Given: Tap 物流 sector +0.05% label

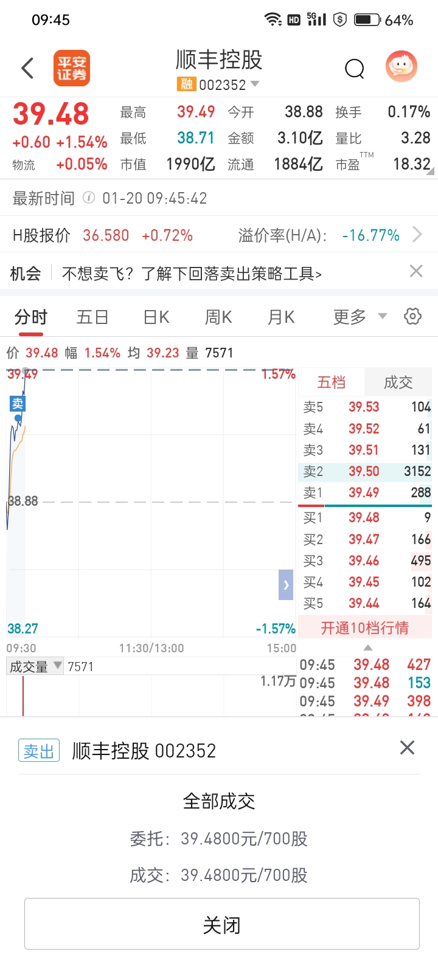Looking at the screenshot, I should coord(60,164).
